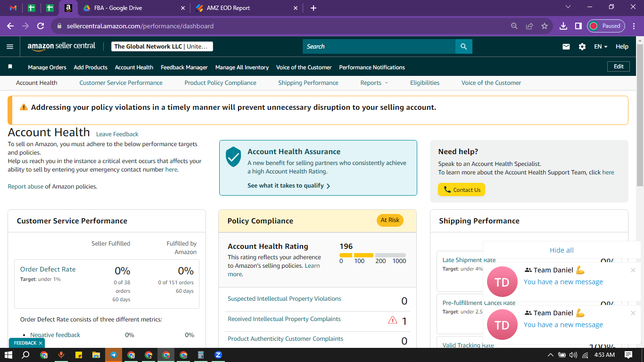Click the yellow Contact Us button

[462, 189]
